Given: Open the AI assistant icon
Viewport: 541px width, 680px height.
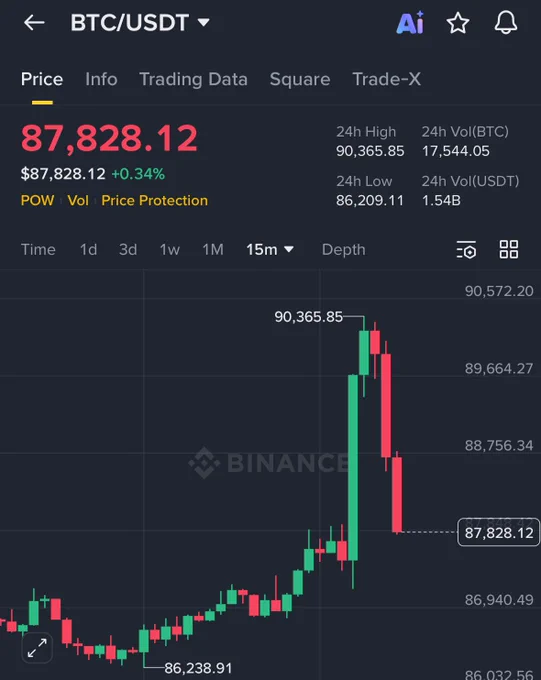Looking at the screenshot, I should [x=410, y=23].
